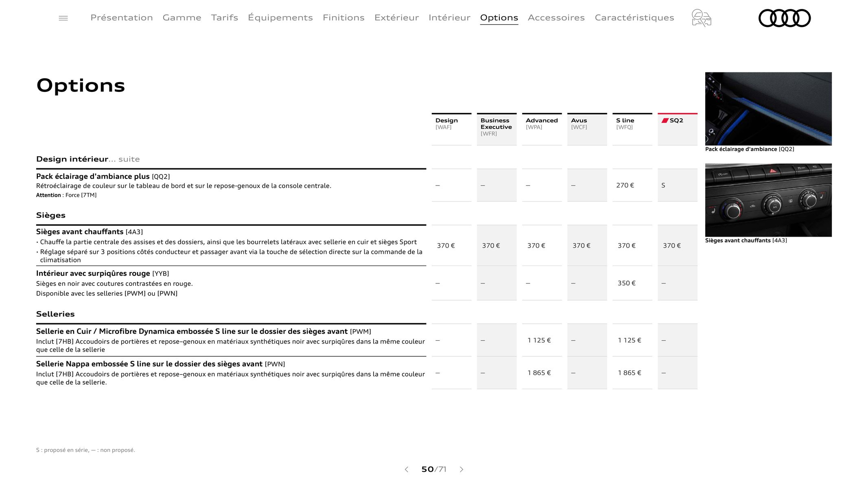Screen dimensions: 868x488
Task: Click the Selleries section heading
Action: [x=55, y=314]
